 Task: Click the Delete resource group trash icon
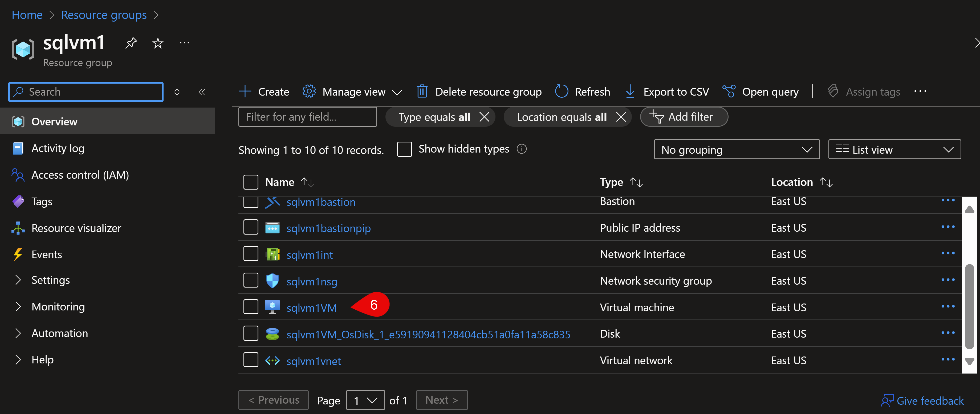click(x=422, y=92)
